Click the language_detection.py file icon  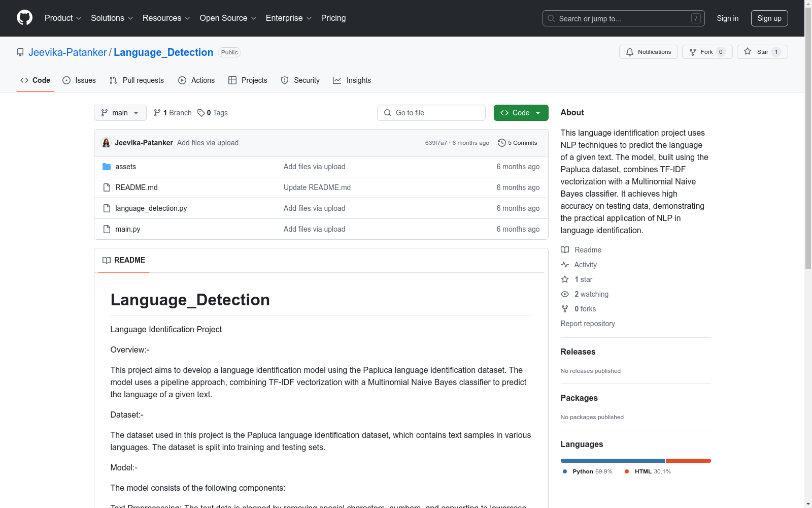click(107, 208)
